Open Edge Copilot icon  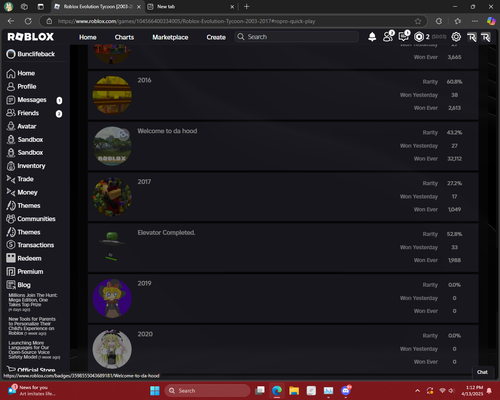pyautogui.click(x=491, y=21)
